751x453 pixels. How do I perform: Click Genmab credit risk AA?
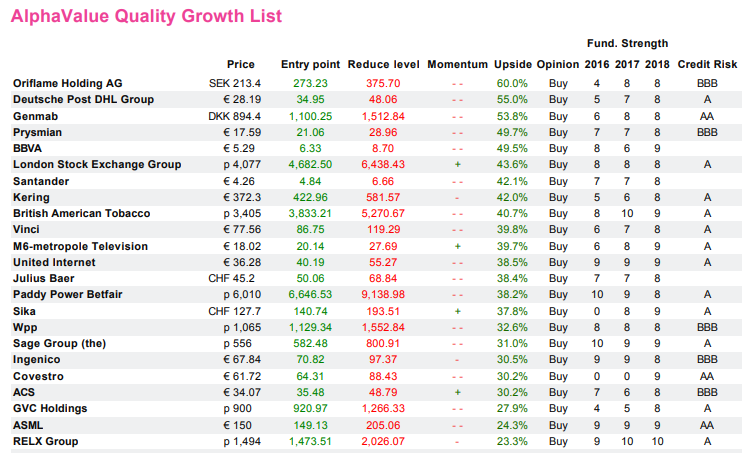[707, 116]
